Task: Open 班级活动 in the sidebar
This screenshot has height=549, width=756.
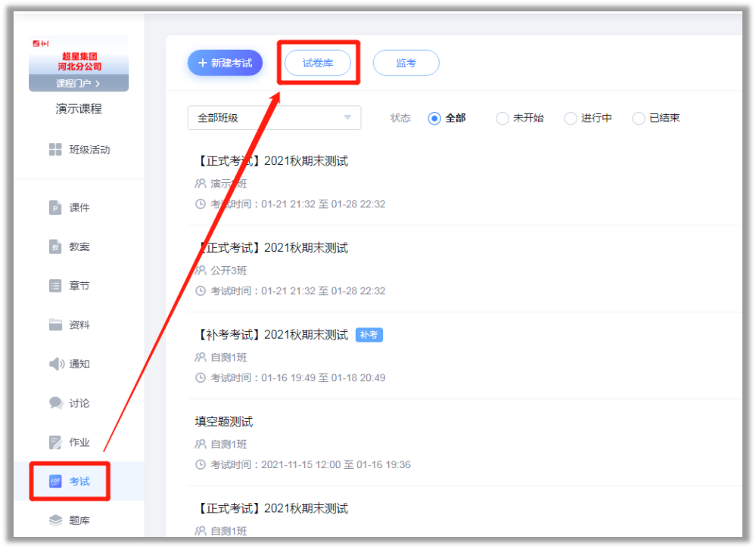Action: (79, 150)
